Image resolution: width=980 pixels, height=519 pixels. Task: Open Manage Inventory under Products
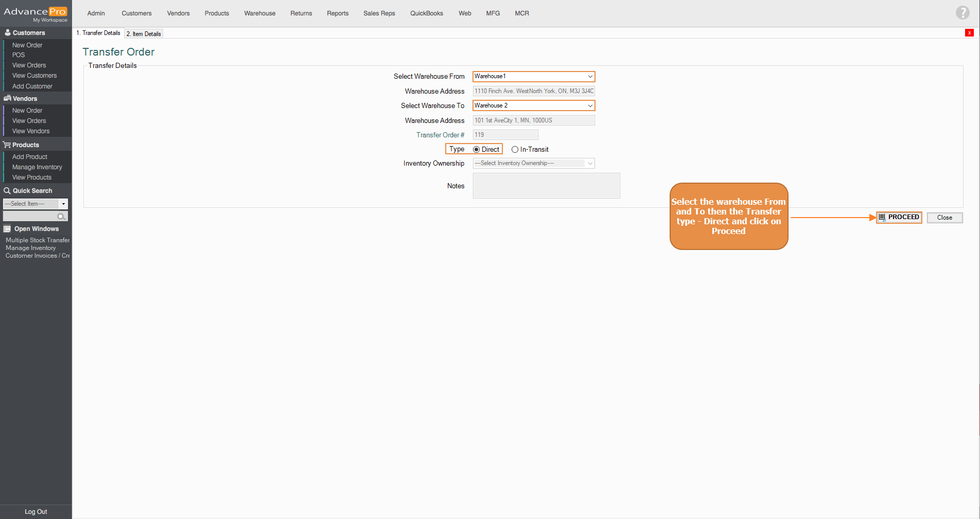37,167
